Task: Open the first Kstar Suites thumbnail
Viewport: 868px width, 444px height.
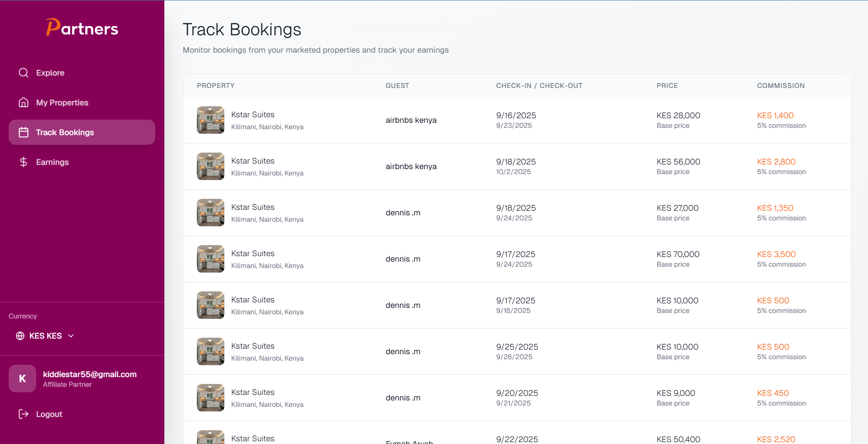Action: (x=210, y=120)
